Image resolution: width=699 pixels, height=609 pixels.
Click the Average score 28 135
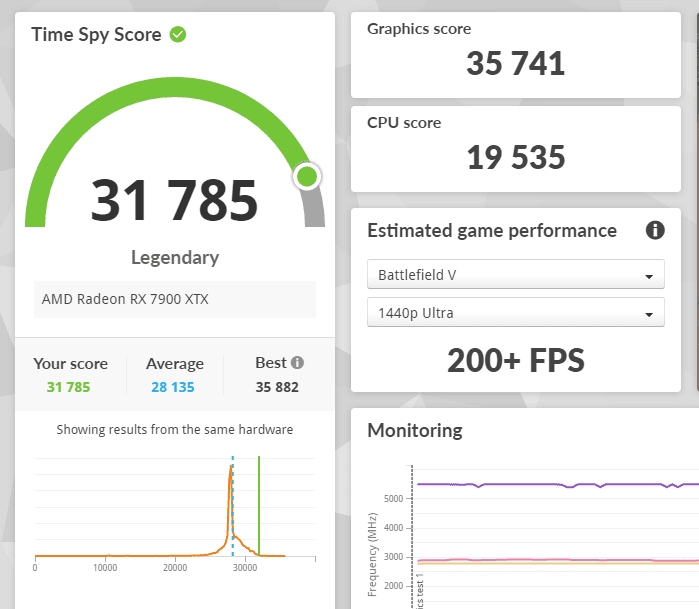point(173,387)
